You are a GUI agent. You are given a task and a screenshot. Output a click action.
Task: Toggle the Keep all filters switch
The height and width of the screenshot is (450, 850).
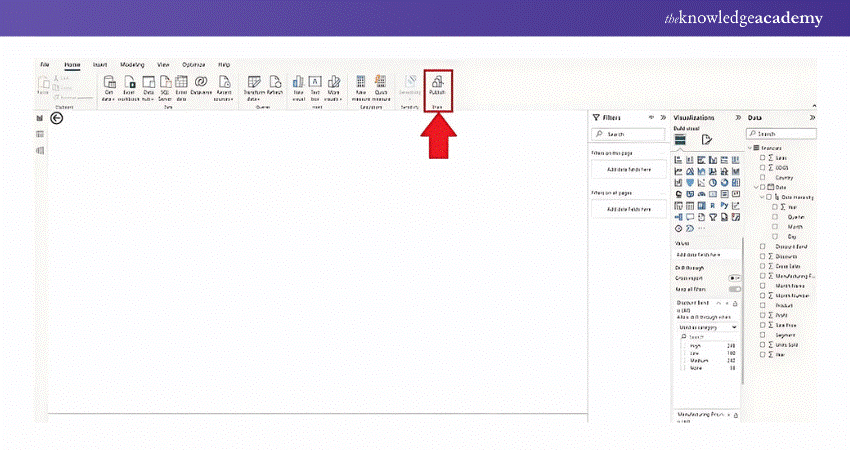[735, 289]
